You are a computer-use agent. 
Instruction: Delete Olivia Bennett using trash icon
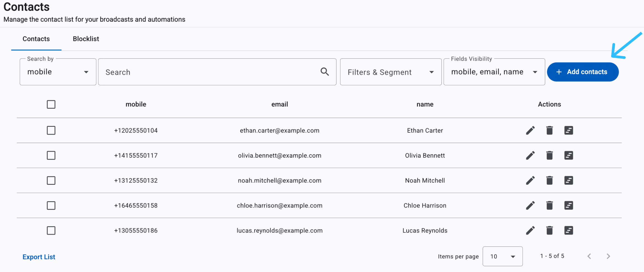(x=550, y=156)
